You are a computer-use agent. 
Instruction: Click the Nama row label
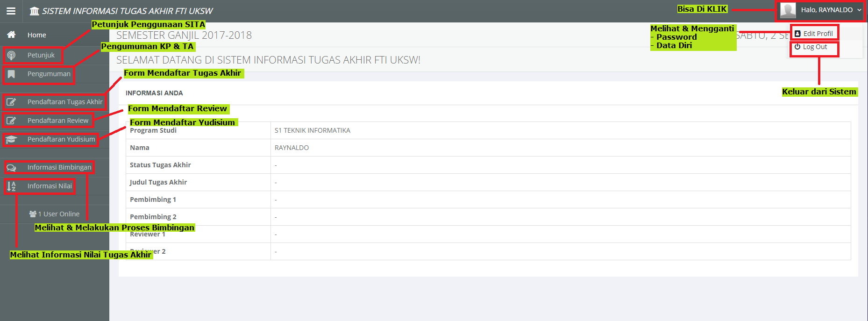click(140, 148)
